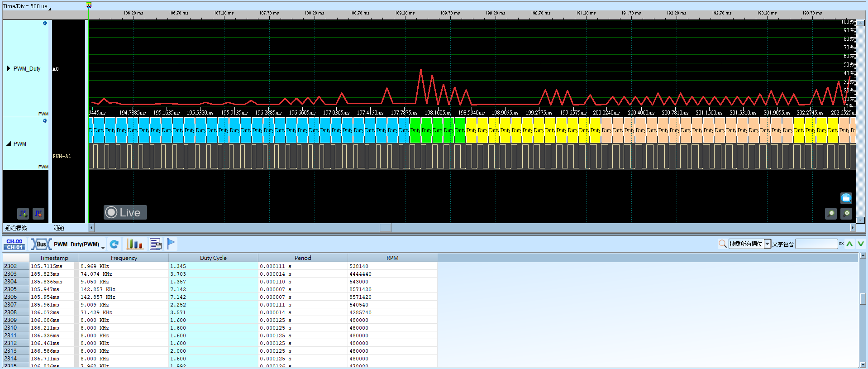Click the cursor A marker on timeline

point(89,5)
